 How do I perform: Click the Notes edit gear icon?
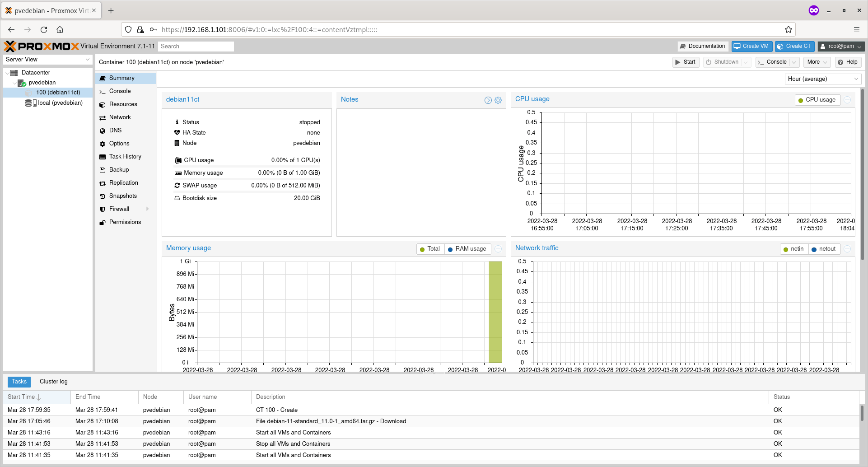pos(498,100)
